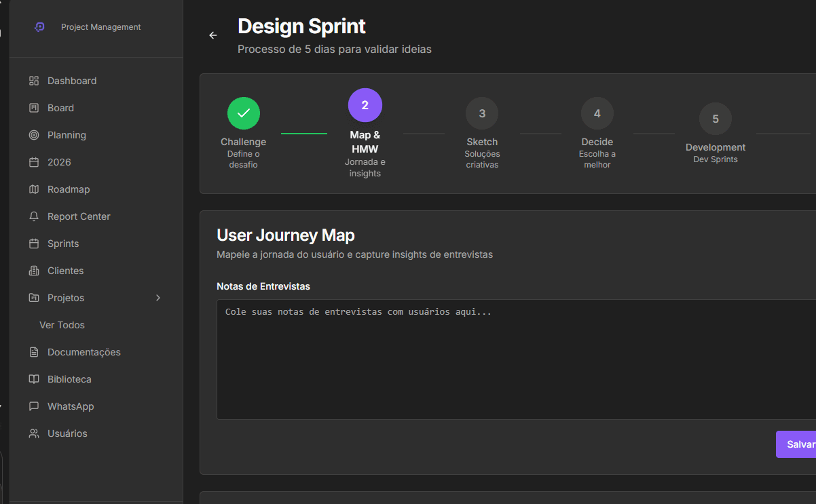Click the green Challenge checkmark circle
The width and height of the screenshot is (816, 504).
[x=244, y=113]
